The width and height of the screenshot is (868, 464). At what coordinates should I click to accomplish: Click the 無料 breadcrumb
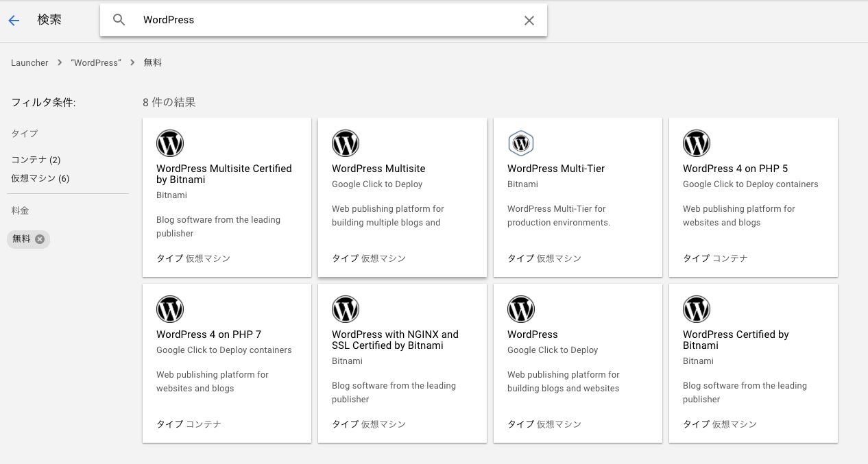(152, 62)
